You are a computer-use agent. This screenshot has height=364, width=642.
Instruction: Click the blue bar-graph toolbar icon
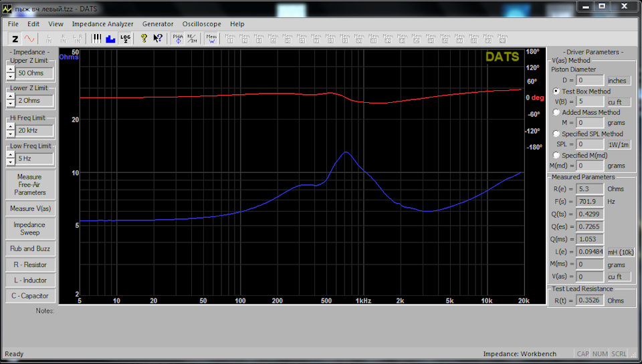click(110, 39)
